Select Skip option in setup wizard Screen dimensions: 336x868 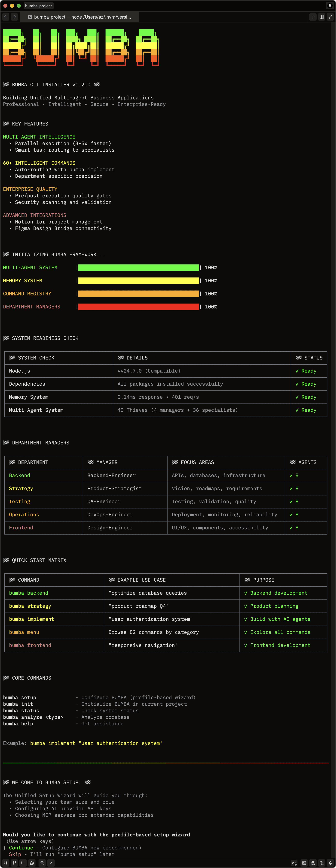pyautogui.click(x=15, y=854)
